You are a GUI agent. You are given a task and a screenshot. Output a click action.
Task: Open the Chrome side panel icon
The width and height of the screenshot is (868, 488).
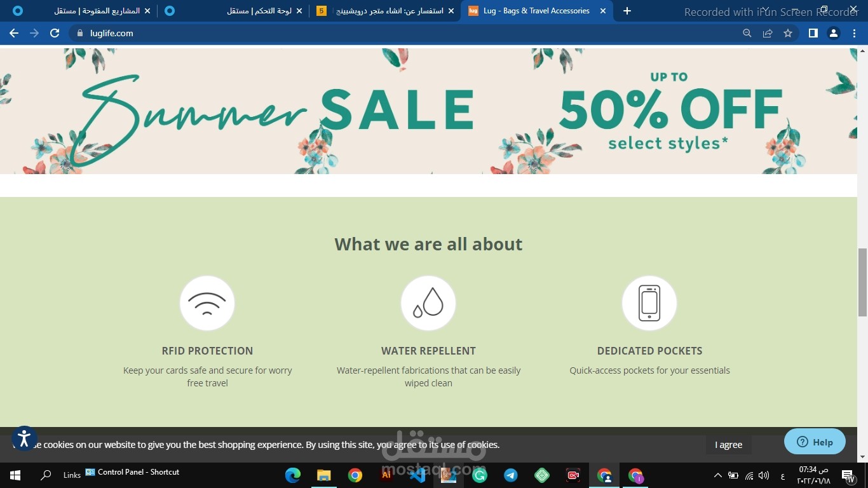[813, 33]
